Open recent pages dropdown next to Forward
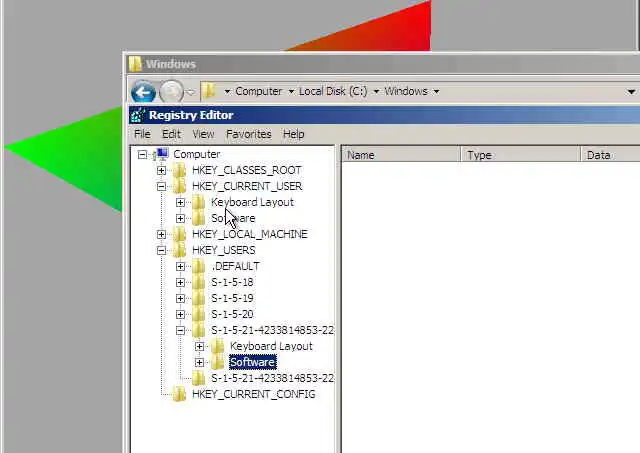This screenshot has width=640, height=453. click(x=191, y=93)
